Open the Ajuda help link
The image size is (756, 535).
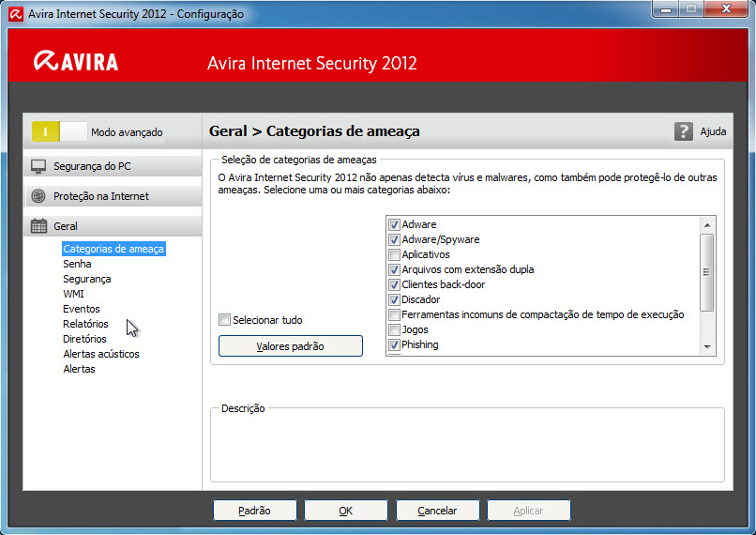coord(713,131)
